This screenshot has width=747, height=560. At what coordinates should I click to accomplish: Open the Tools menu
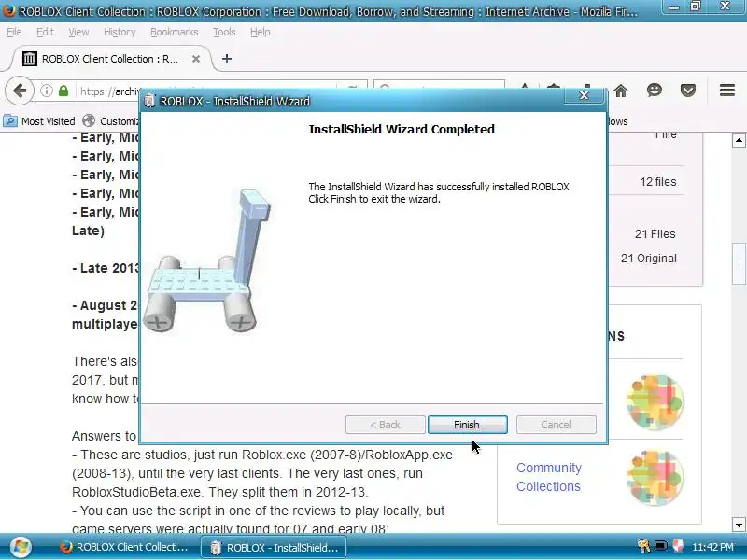coord(224,32)
